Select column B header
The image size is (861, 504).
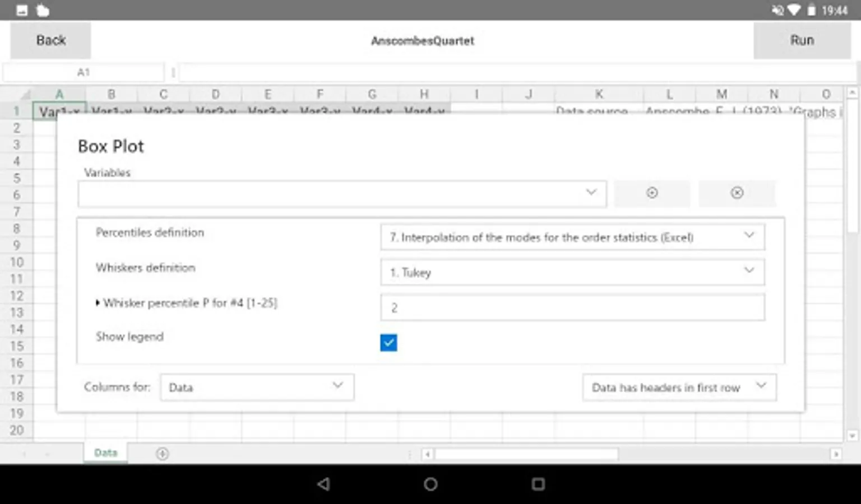pyautogui.click(x=111, y=94)
